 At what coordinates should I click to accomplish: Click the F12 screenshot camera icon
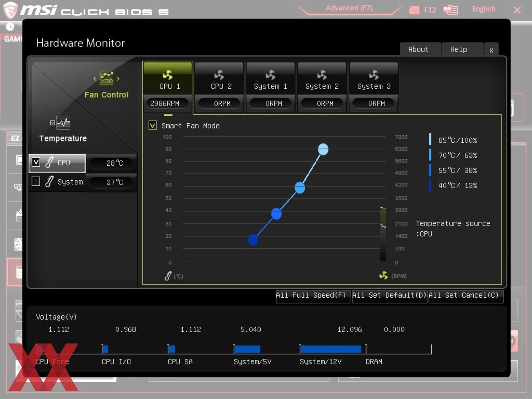click(x=414, y=10)
